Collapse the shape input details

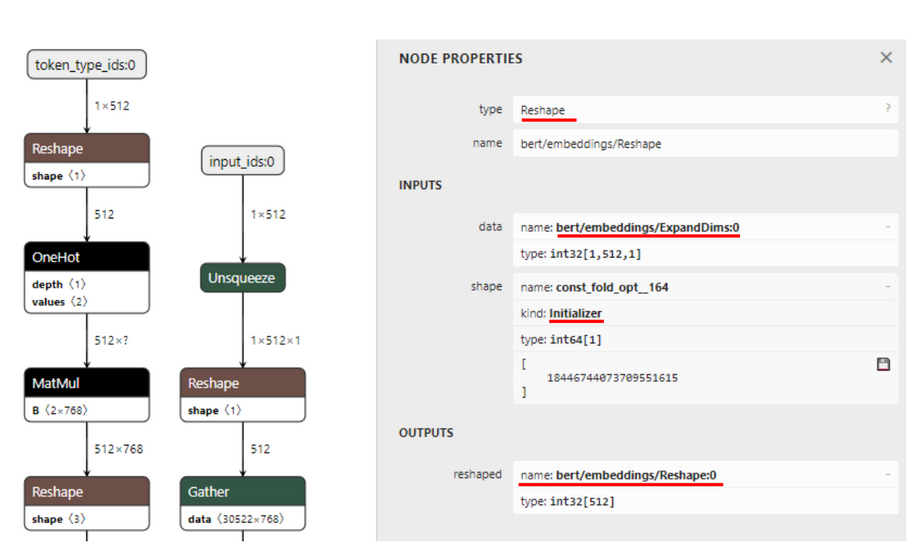(x=887, y=287)
